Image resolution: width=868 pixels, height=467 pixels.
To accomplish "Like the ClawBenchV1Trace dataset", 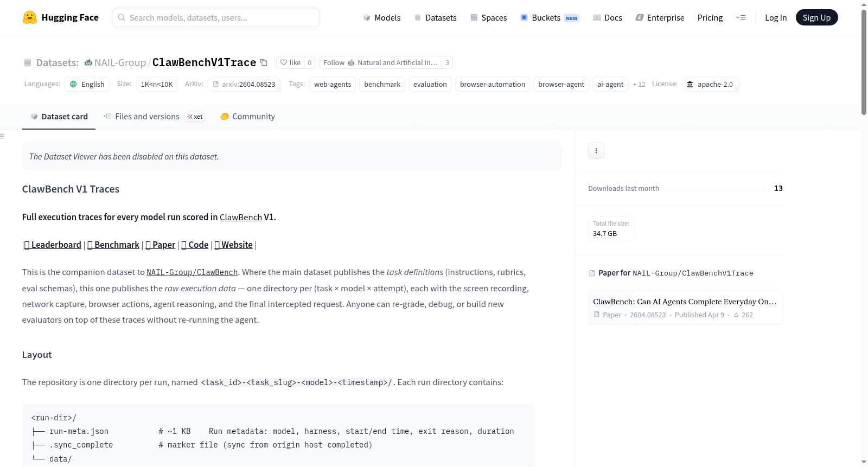I will [290, 62].
